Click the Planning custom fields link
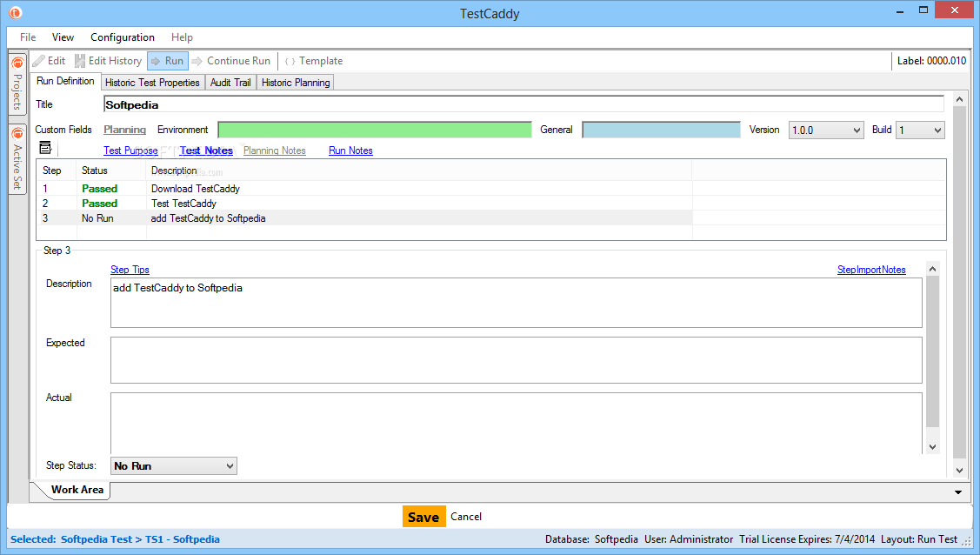This screenshot has width=980, height=555. tap(124, 130)
